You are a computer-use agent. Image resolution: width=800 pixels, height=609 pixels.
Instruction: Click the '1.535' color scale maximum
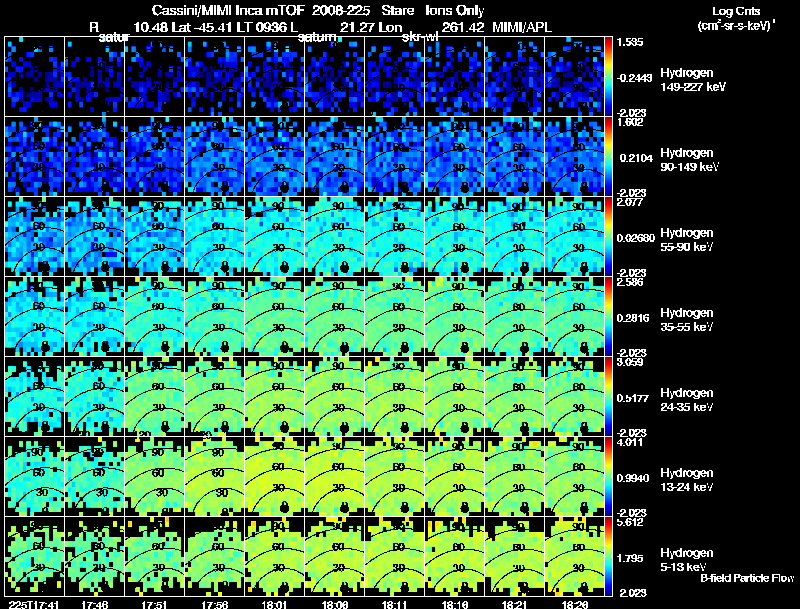(630, 42)
